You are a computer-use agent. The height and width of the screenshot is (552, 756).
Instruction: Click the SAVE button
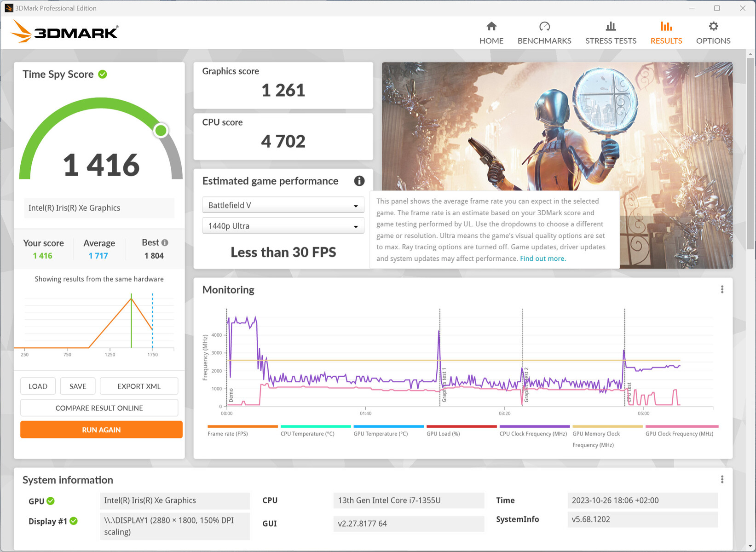(x=78, y=386)
